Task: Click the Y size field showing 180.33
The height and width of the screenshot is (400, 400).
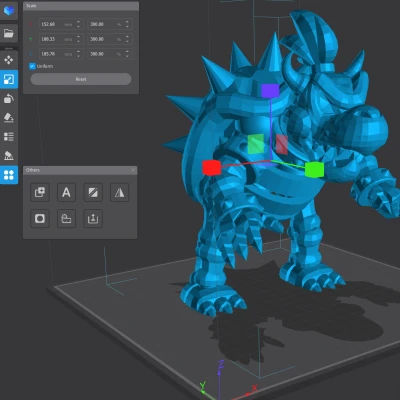Action: 61,39
